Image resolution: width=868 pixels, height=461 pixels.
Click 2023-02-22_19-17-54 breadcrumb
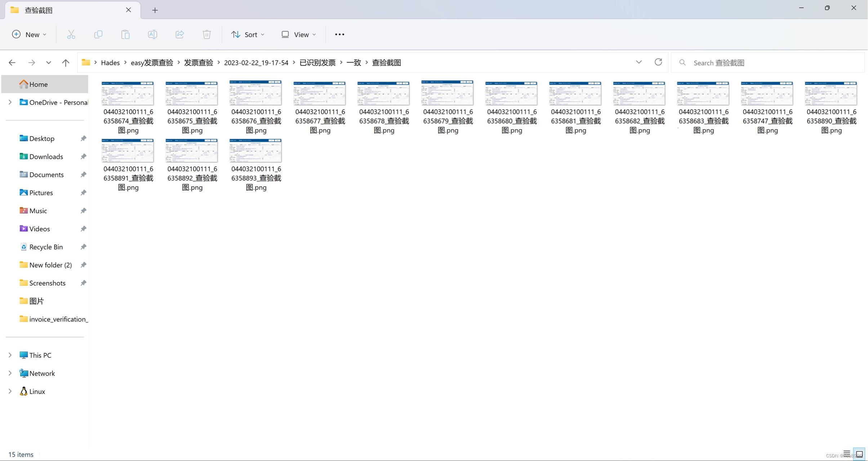256,63
